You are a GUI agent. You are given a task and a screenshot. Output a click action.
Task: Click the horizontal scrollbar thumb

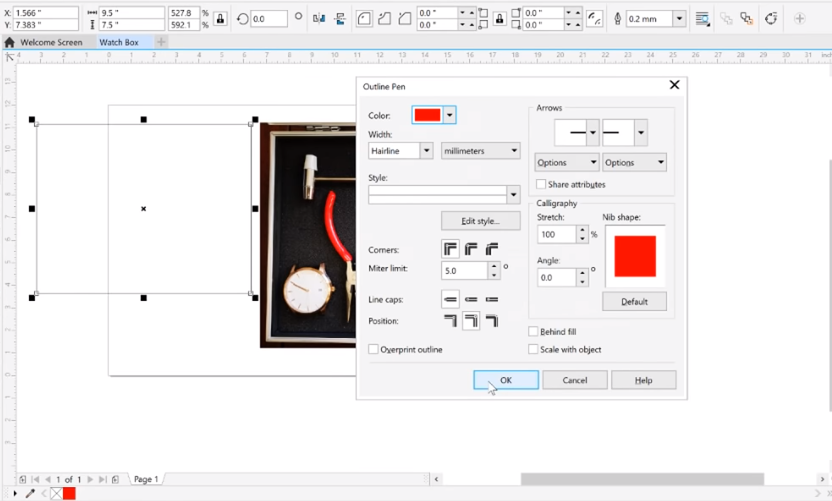coord(642,479)
